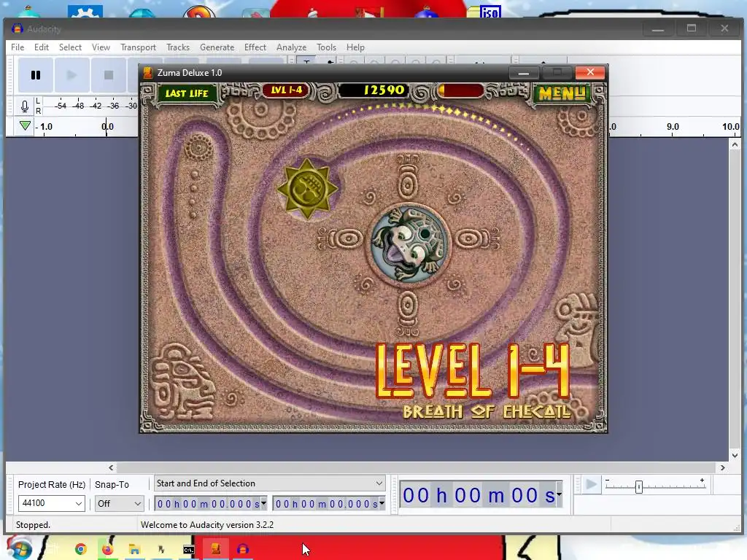Viewport: 747px width, 560px height.
Task: Open the Help menu in Audacity
Action: tap(355, 47)
